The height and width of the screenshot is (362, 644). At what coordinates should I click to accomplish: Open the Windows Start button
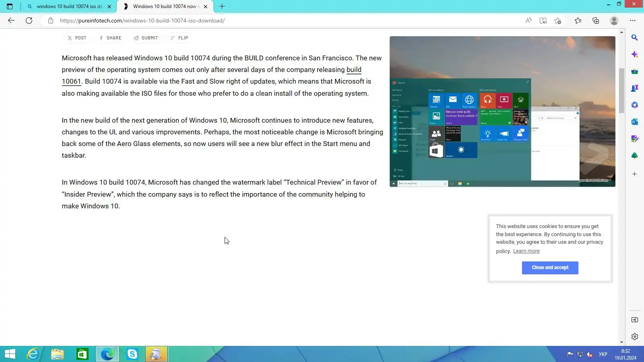(10, 354)
